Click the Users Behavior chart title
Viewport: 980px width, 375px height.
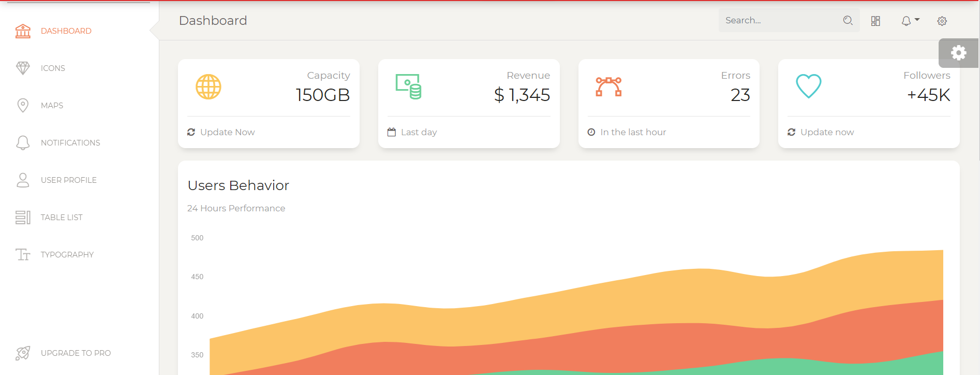(x=239, y=185)
